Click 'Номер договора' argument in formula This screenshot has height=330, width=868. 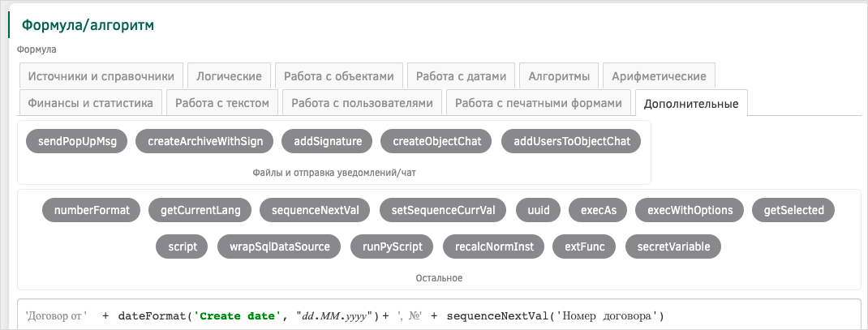(x=605, y=316)
